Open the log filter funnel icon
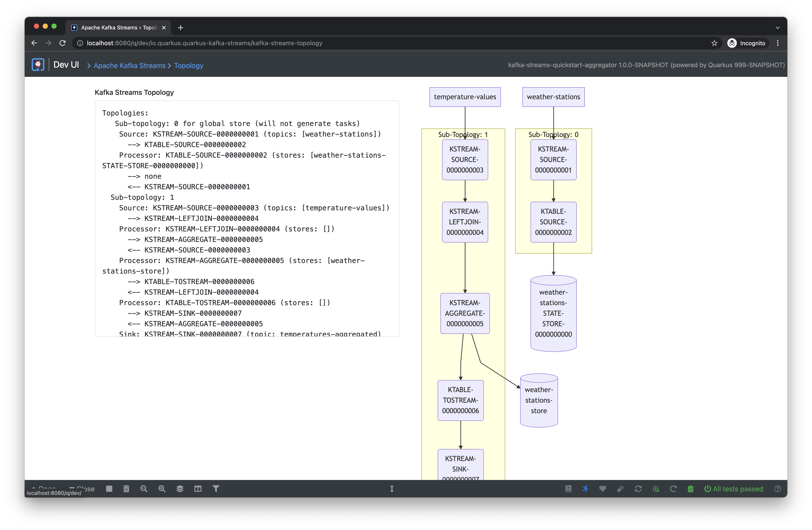Screen dimensions: 812x530 tap(216, 489)
